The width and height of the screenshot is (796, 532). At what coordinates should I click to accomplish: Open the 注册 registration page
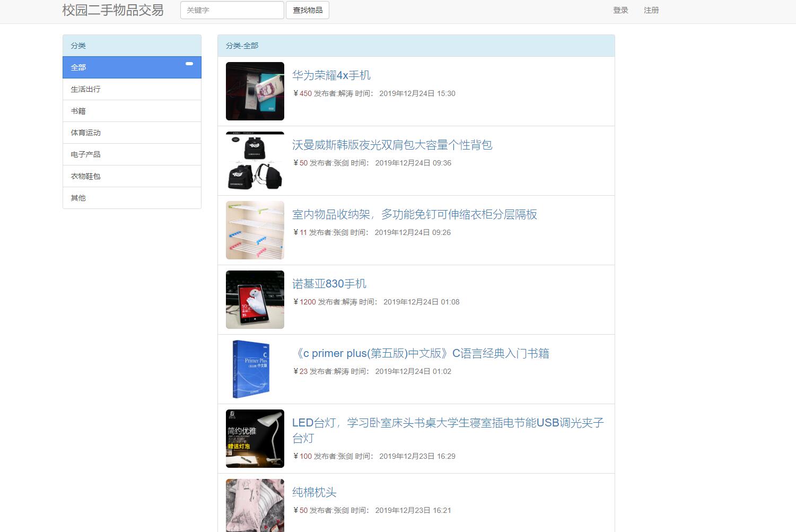point(651,10)
